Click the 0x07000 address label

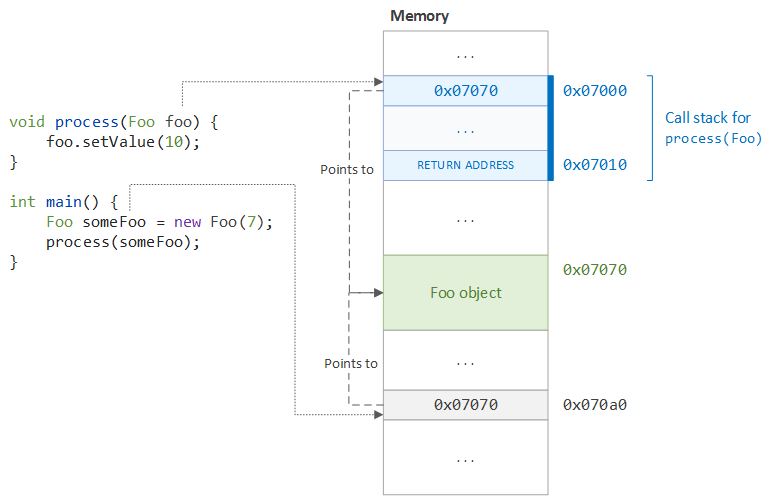[x=595, y=91]
